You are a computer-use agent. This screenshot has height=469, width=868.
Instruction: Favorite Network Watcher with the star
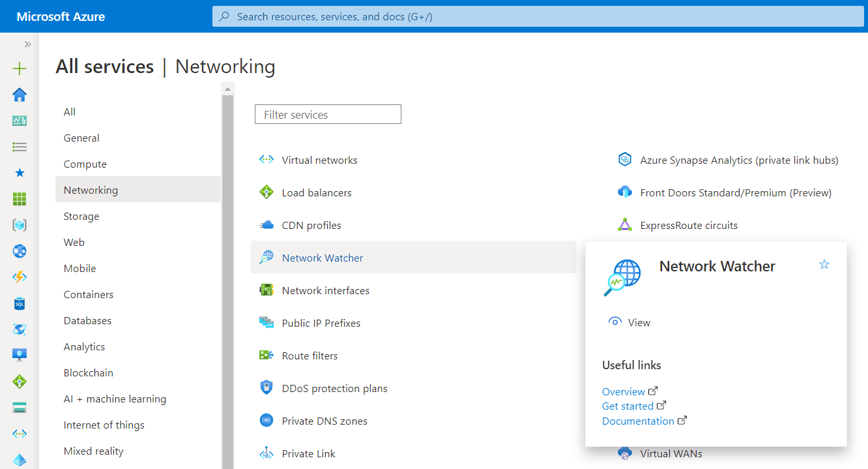click(x=824, y=264)
